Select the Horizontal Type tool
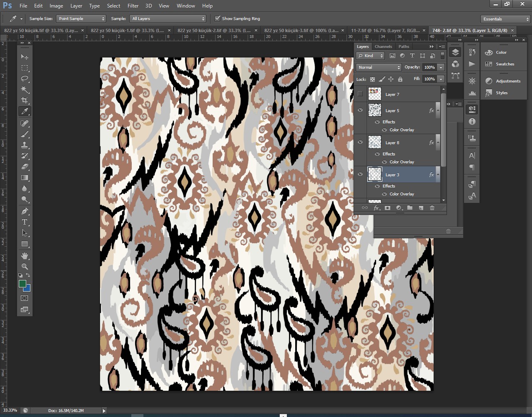The image size is (532, 417). coord(25,222)
